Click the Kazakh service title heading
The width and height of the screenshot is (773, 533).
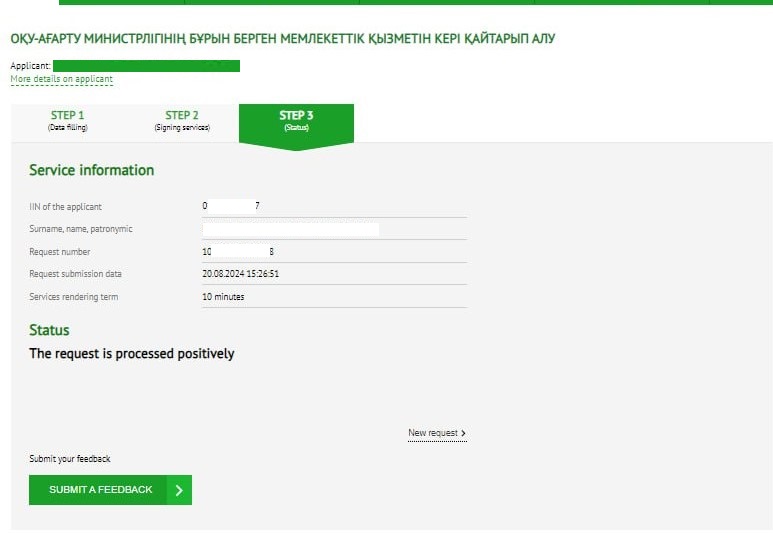tap(282, 39)
